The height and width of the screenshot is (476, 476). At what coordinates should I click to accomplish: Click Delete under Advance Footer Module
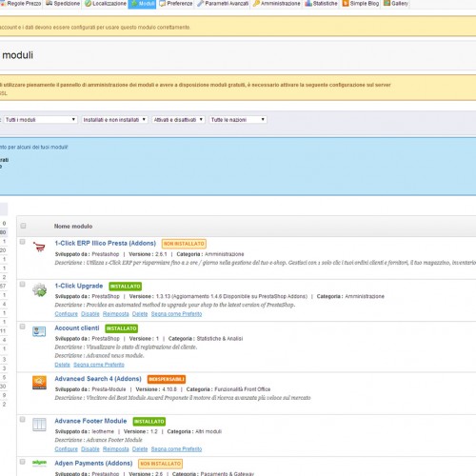[x=140, y=449]
